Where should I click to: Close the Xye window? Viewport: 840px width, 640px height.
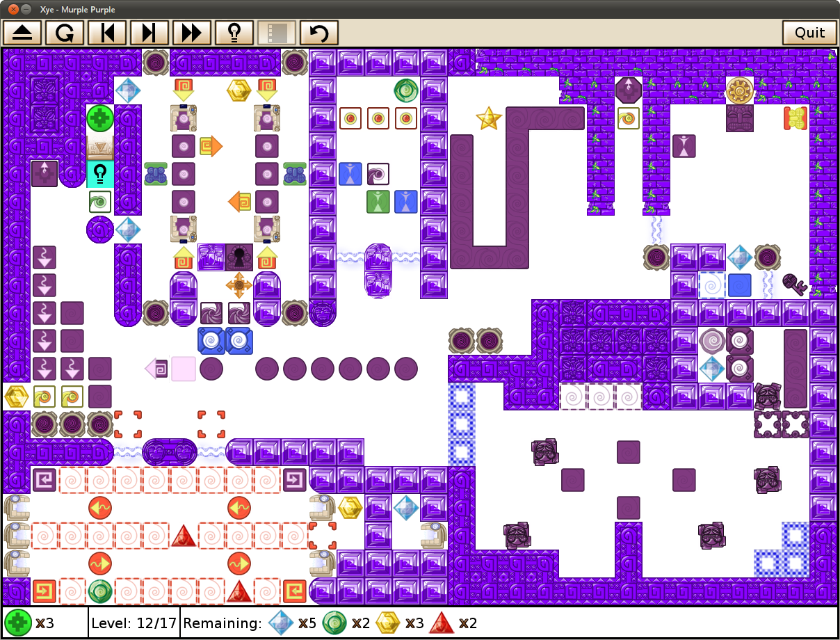[12, 9]
